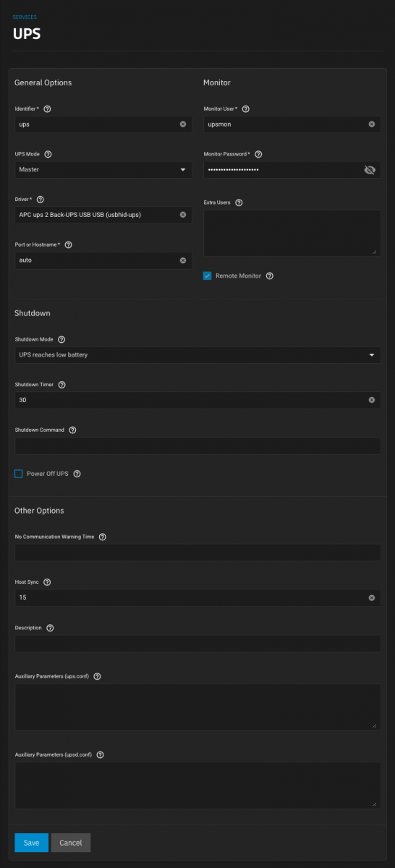
Task: Enable the Power Off UPS checkbox
Action: click(19, 474)
